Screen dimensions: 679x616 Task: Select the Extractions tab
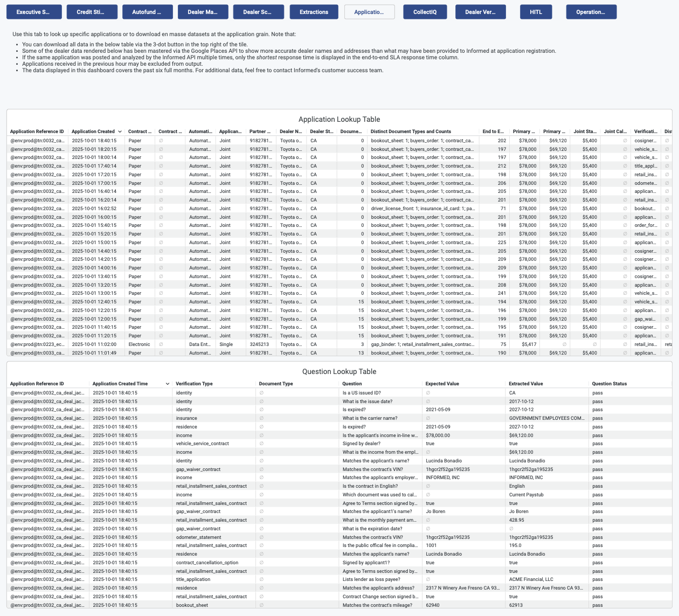coord(314,11)
